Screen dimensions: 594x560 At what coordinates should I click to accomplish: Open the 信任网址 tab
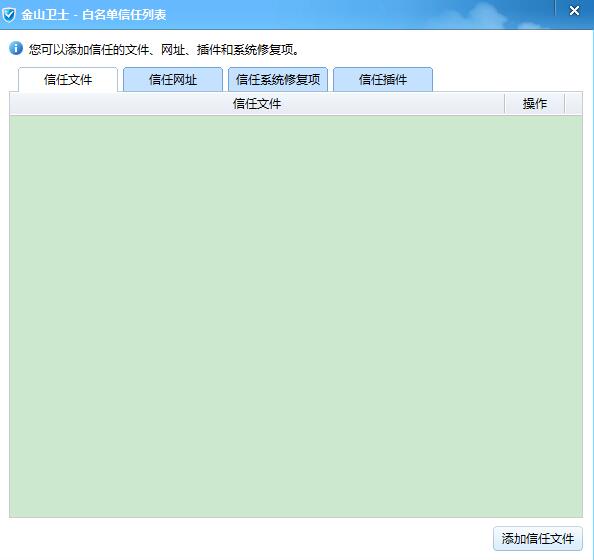coord(173,80)
